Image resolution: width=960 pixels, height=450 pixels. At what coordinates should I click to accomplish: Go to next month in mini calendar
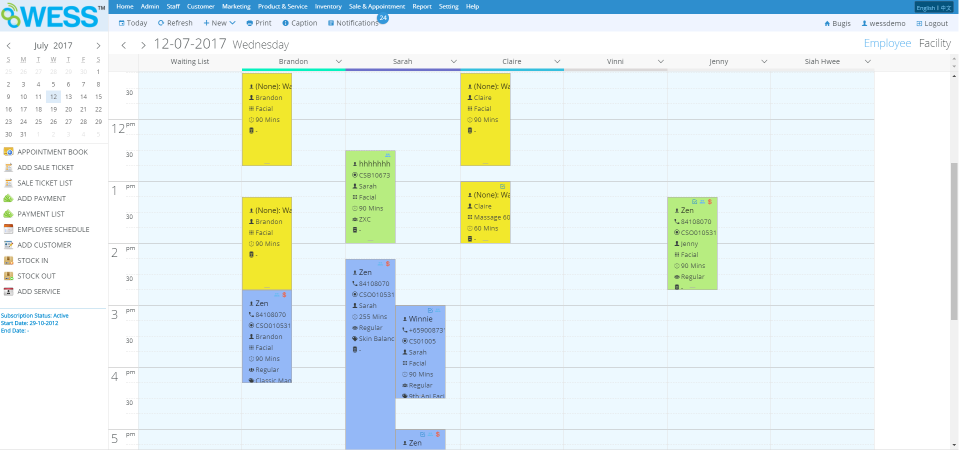click(x=99, y=46)
